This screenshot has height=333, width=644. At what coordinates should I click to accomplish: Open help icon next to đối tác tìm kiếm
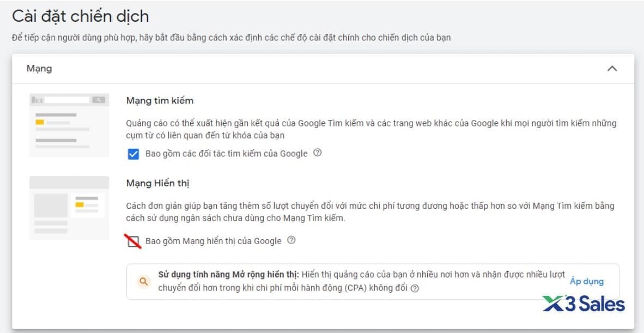coord(318,153)
